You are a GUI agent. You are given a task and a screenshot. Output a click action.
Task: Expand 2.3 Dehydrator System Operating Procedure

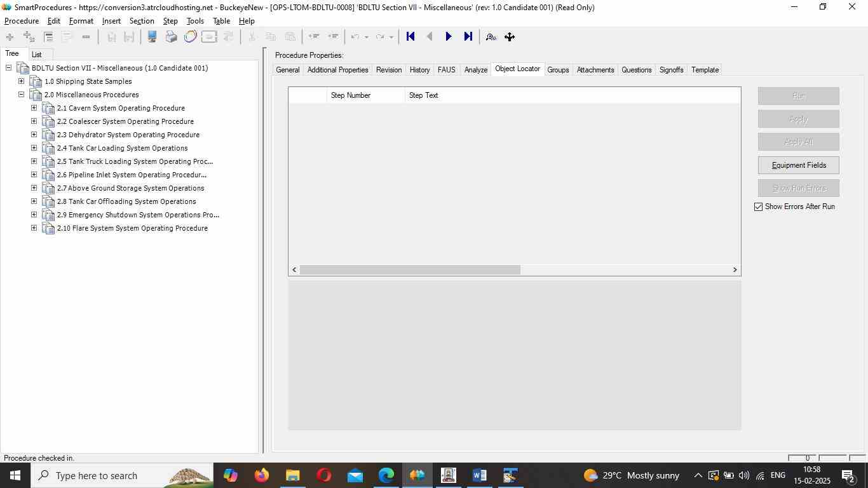(x=34, y=135)
